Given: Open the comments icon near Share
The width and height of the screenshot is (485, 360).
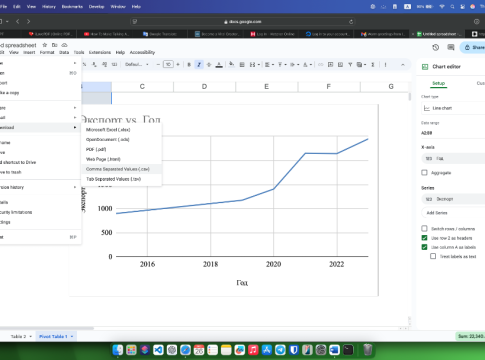Looking at the screenshot, I should click(x=451, y=47).
